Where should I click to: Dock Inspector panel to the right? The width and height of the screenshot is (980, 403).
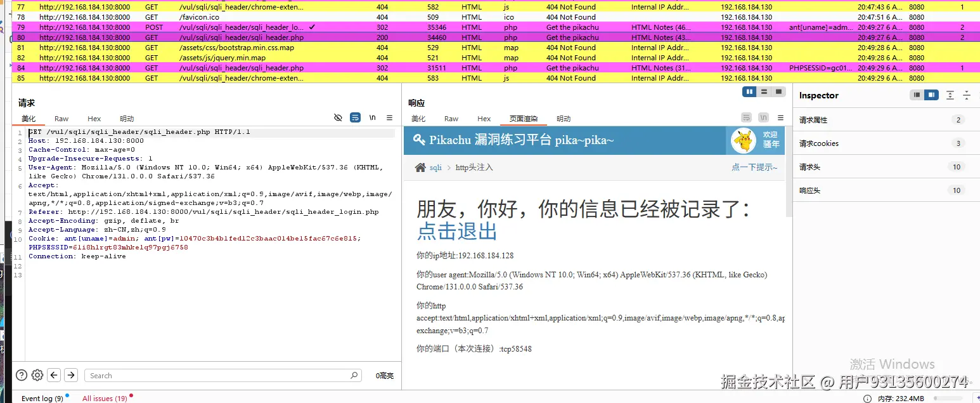931,95
